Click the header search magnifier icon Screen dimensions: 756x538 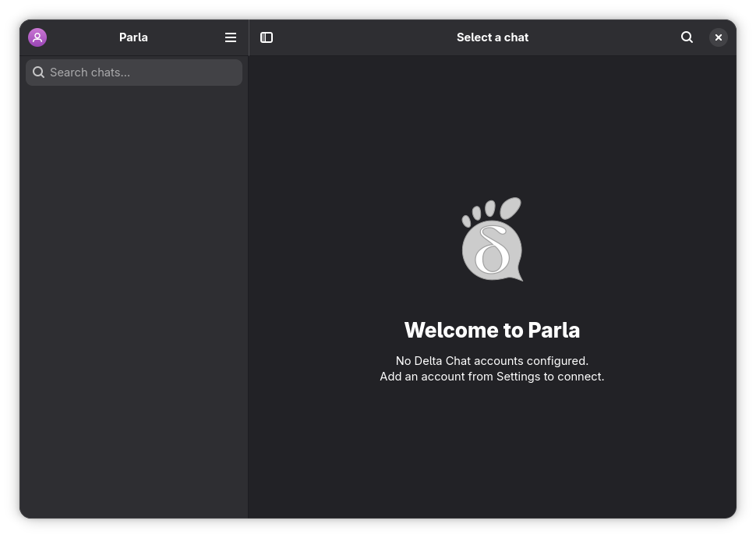pos(687,37)
